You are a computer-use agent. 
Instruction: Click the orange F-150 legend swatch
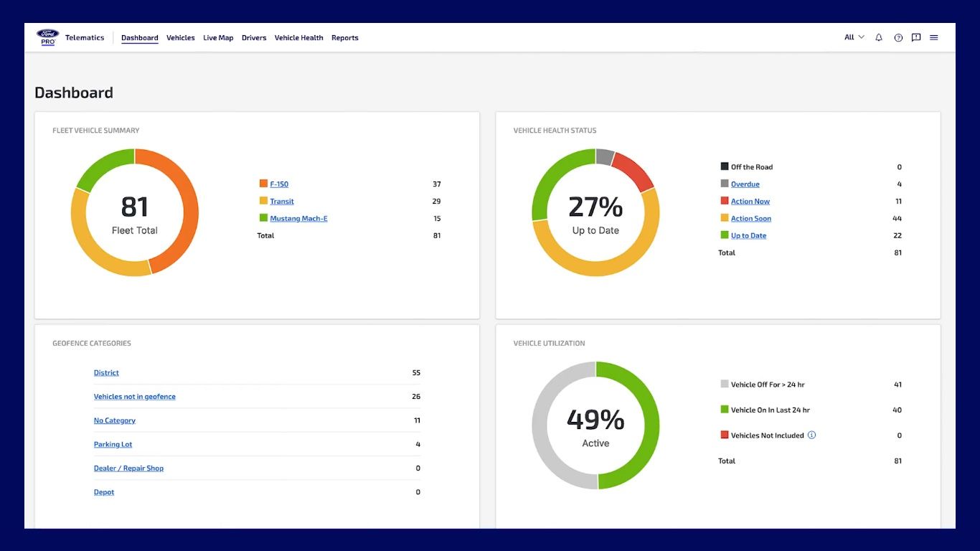tap(263, 184)
